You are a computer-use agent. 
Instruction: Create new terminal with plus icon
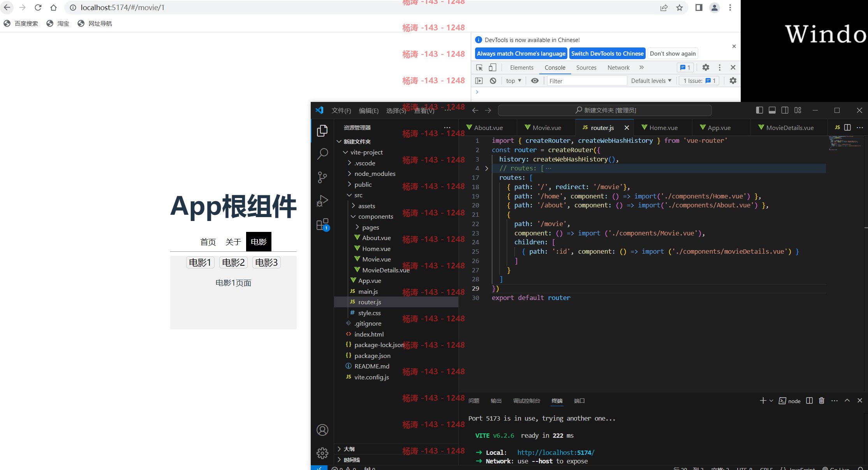tap(763, 400)
